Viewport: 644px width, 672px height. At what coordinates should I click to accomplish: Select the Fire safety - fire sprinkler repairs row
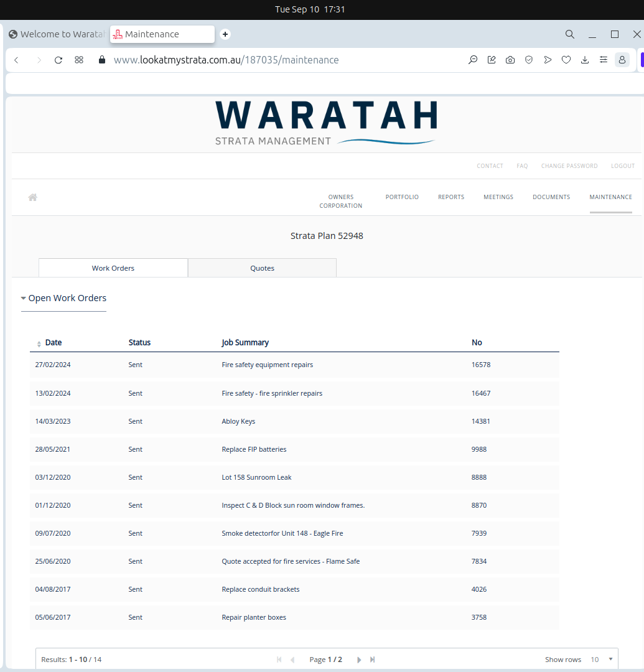click(x=294, y=393)
